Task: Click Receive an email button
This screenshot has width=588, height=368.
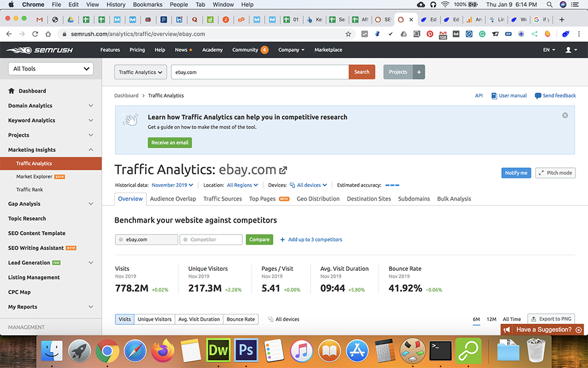Action: 170,143
